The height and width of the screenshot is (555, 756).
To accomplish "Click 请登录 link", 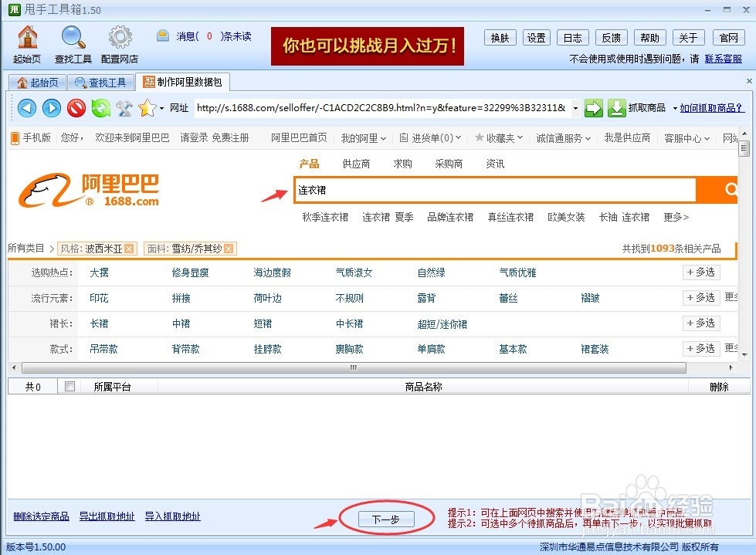I will [x=194, y=138].
